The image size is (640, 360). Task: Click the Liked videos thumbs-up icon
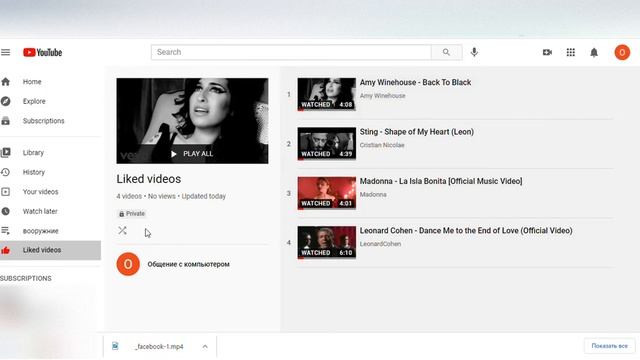point(6,250)
